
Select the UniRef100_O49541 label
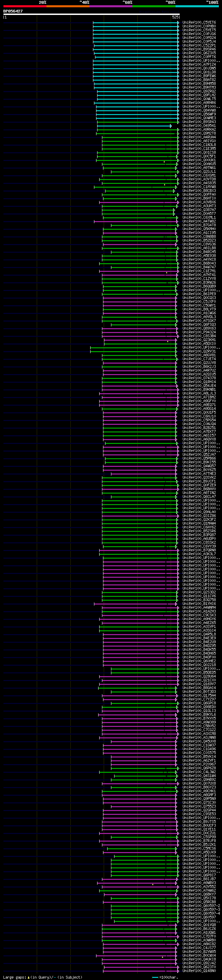[x=199, y=125]
